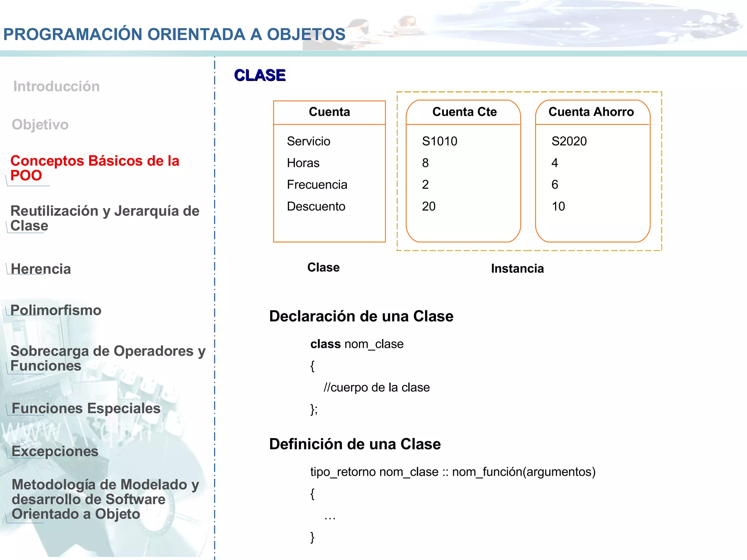Open Reutilización y Jerarquía de Clase
The image size is (747, 560).
point(105,218)
